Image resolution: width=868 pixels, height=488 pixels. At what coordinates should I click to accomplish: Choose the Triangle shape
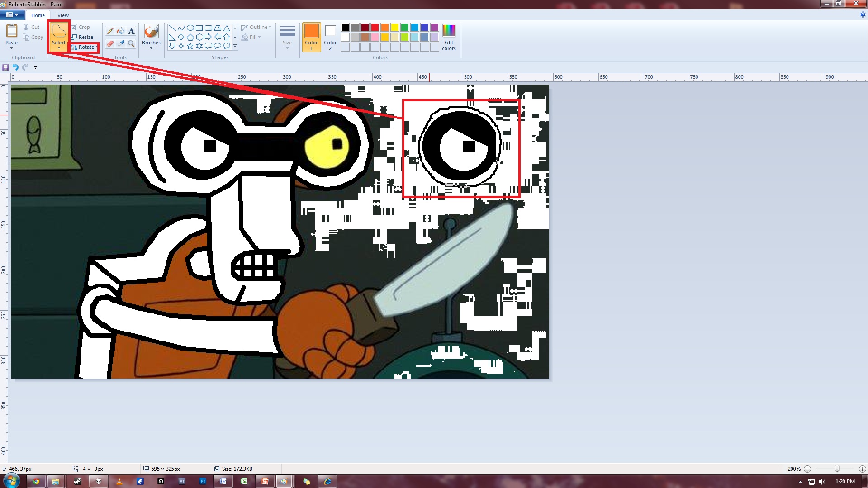click(x=227, y=28)
